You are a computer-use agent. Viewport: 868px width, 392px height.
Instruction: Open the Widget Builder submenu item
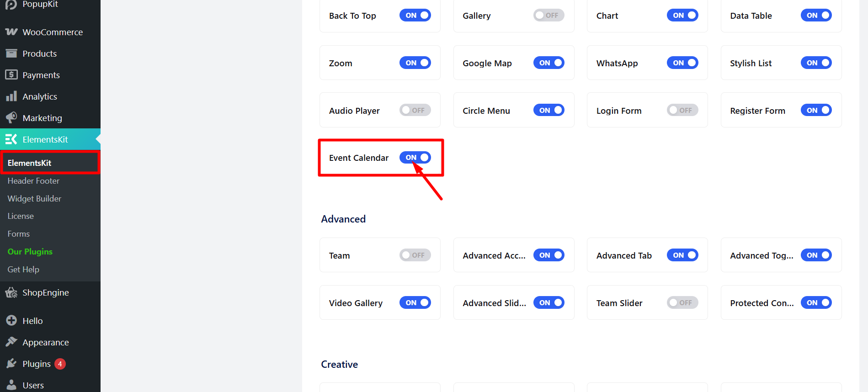34,199
